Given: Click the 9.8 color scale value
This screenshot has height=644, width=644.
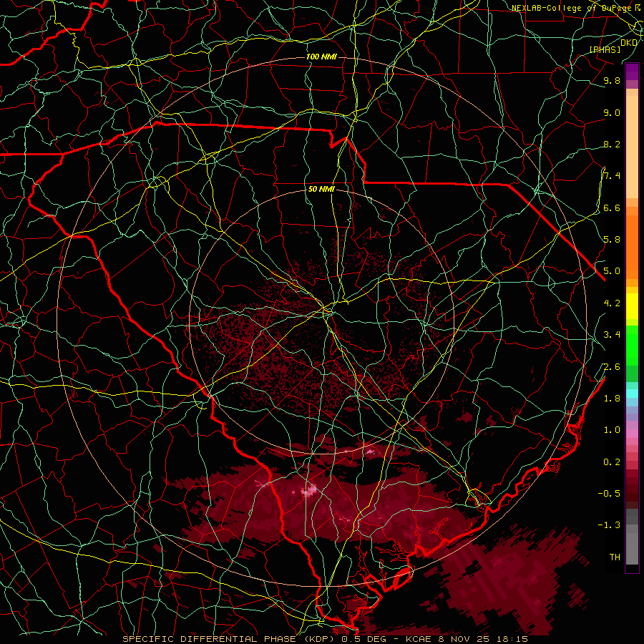Looking at the screenshot, I should (x=612, y=80).
